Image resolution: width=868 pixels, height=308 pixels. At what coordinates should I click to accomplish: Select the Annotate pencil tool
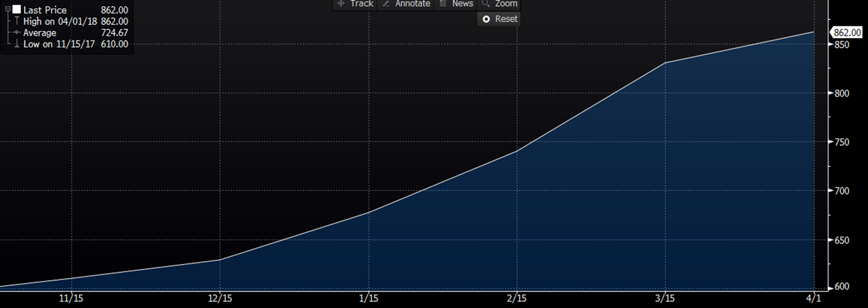tap(406, 4)
